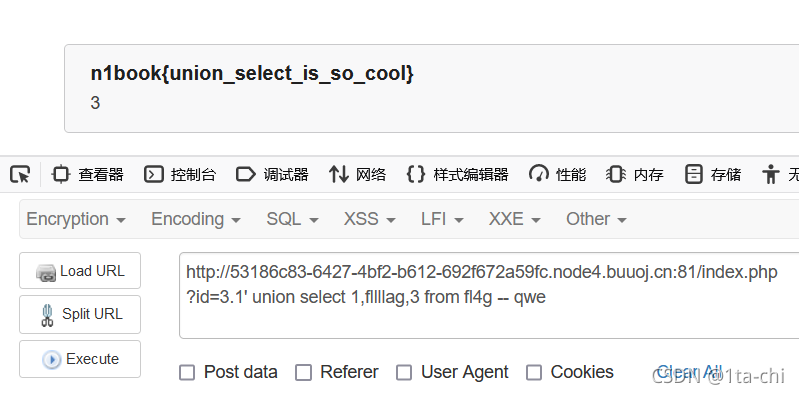Open the Debugger (调试器) panel icon
Viewport: 799px width, 394px height.
(x=246, y=175)
